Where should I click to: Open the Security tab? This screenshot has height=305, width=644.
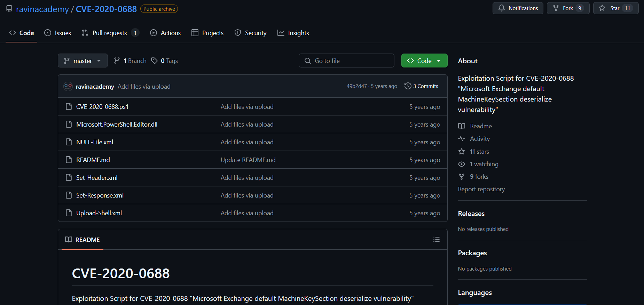coord(251,33)
